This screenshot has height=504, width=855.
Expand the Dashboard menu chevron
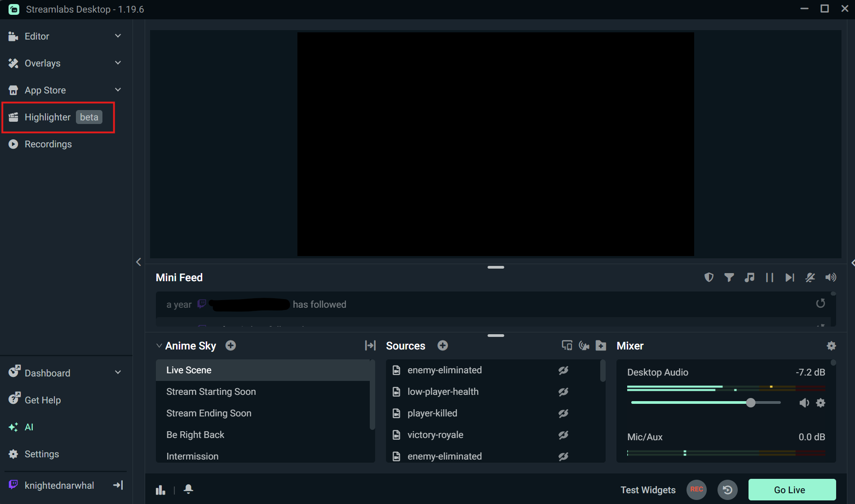point(118,372)
